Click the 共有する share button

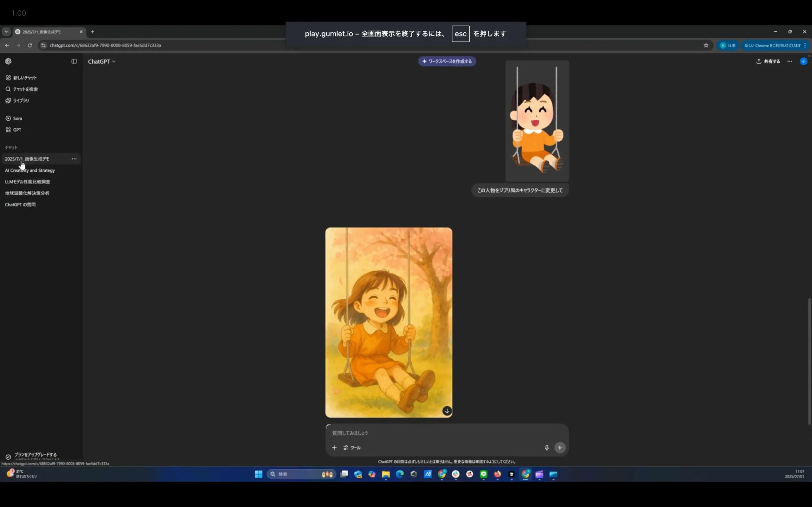pos(768,61)
